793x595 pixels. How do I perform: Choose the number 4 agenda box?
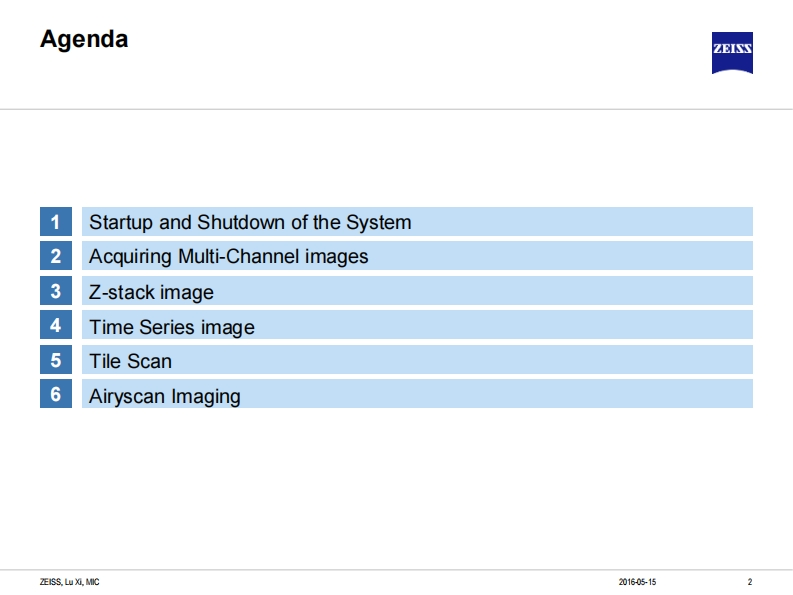click(x=56, y=325)
